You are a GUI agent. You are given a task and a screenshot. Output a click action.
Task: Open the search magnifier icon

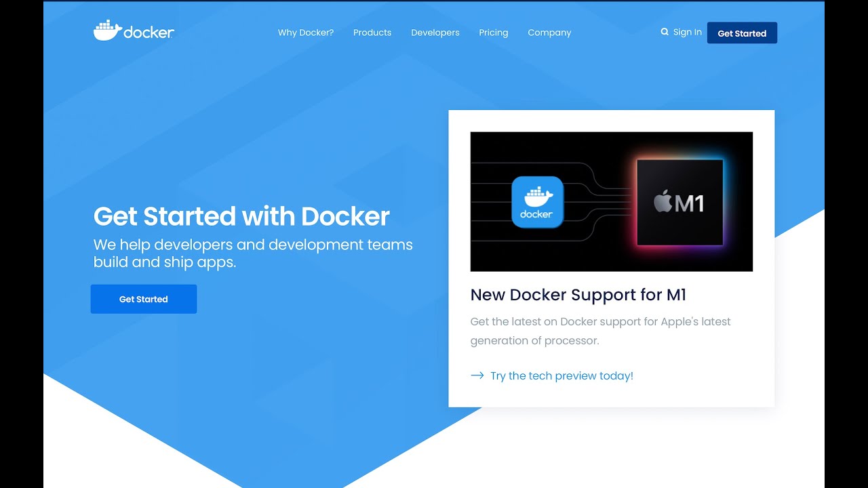tap(665, 32)
